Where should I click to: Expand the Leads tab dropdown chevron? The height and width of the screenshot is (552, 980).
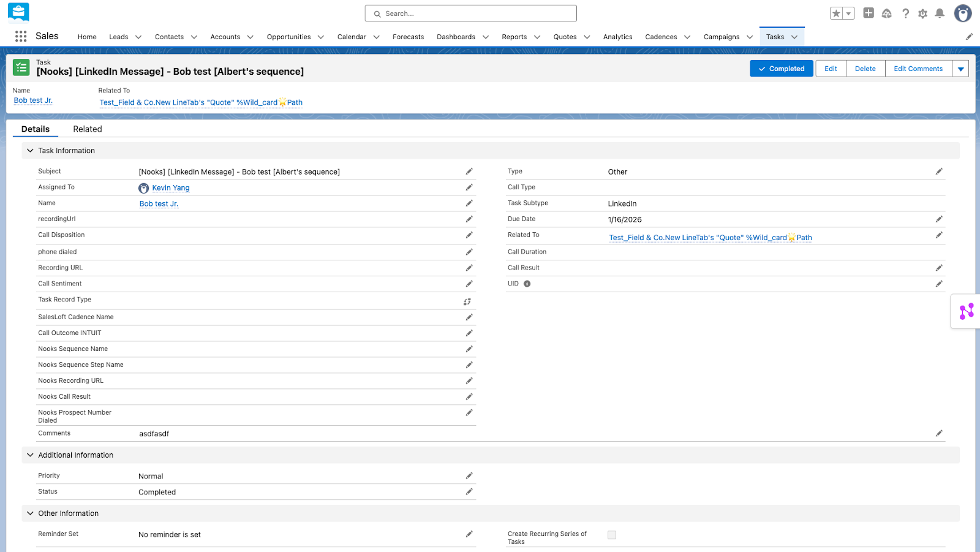coord(138,37)
